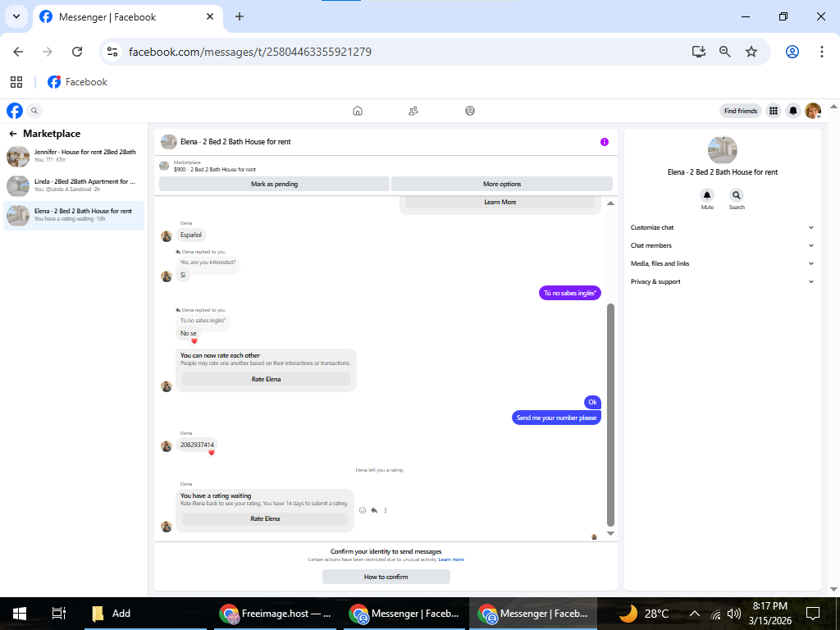Open the Facebook search magnifier icon

[34, 111]
